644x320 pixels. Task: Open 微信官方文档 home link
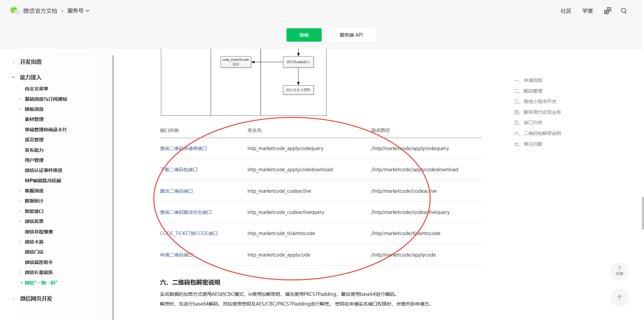click(40, 11)
